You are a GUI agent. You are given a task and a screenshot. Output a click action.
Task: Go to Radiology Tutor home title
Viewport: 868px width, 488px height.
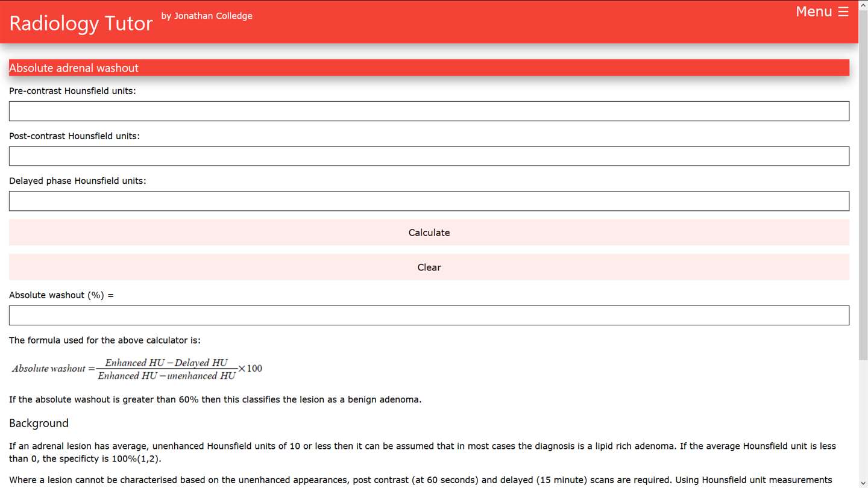click(x=81, y=23)
